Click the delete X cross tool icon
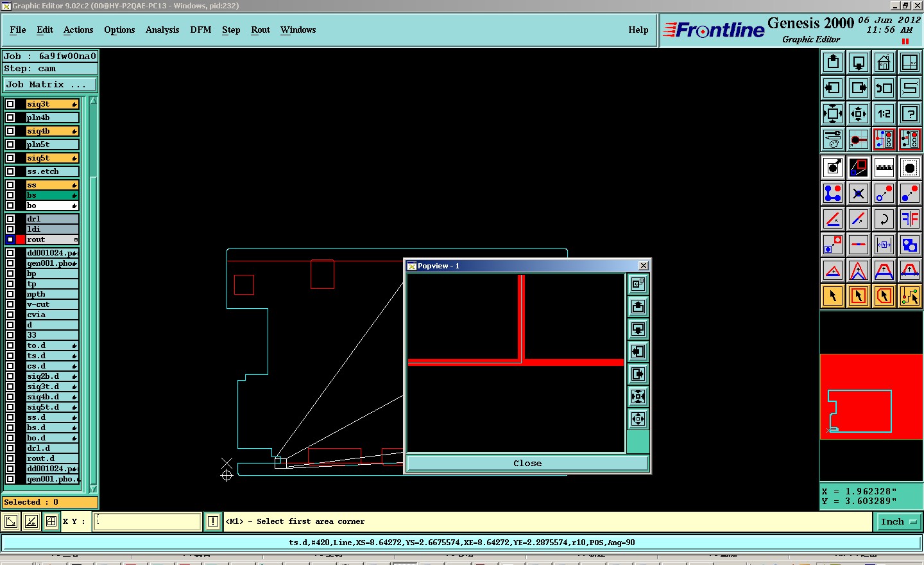 point(859,193)
